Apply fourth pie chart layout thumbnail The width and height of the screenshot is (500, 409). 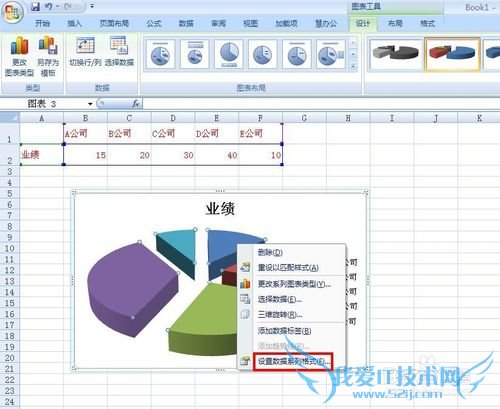coord(263,54)
